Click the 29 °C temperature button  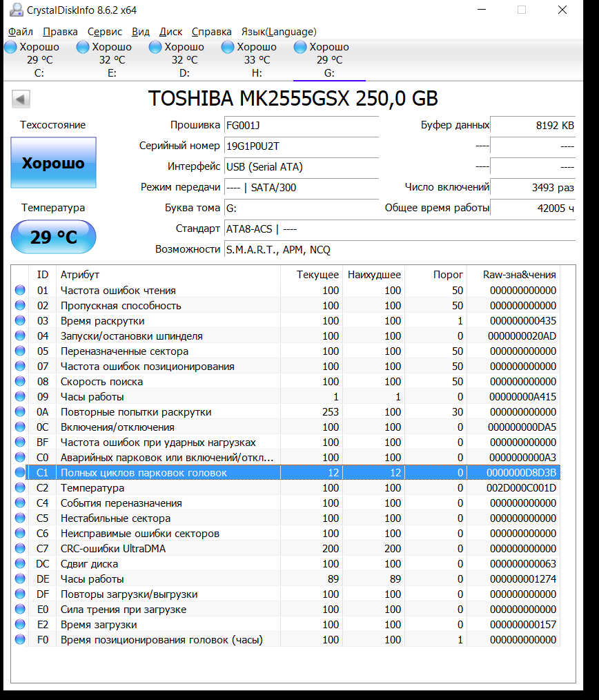click(54, 237)
